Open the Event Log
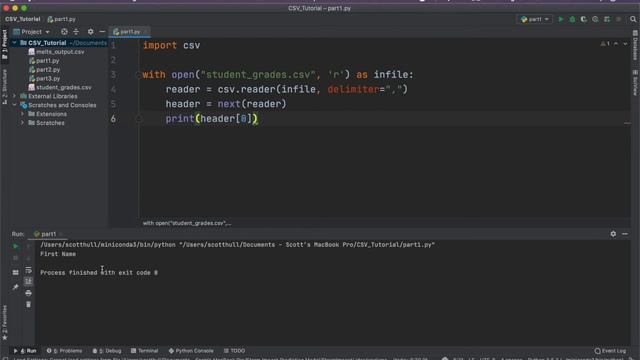Screen dimensions: 640x360 click(610, 351)
